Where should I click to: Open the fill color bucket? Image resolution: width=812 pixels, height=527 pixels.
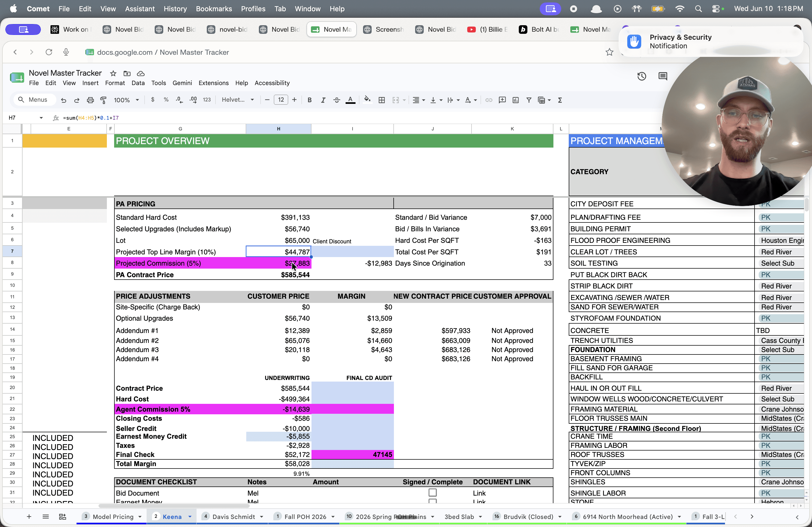367,100
